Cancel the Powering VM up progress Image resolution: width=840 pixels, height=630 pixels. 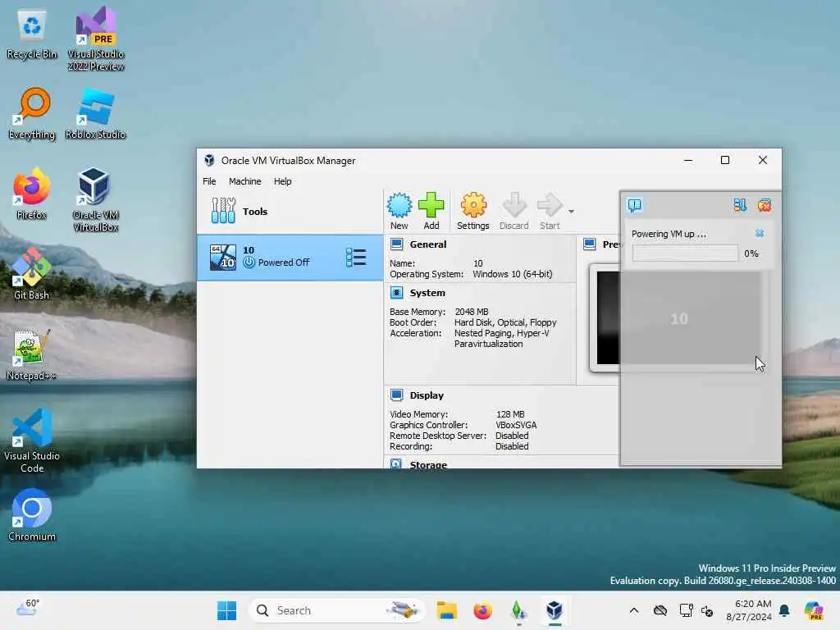[x=760, y=233]
